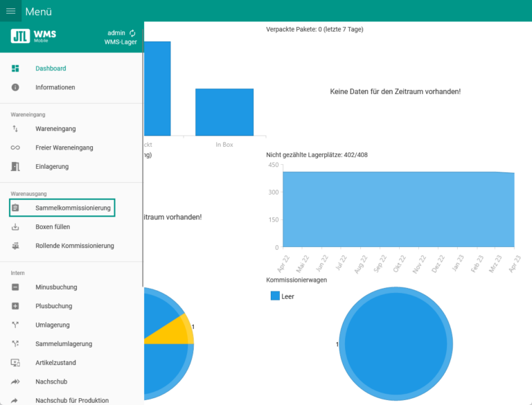Open Nachschub für Produktion entry

tap(72, 400)
